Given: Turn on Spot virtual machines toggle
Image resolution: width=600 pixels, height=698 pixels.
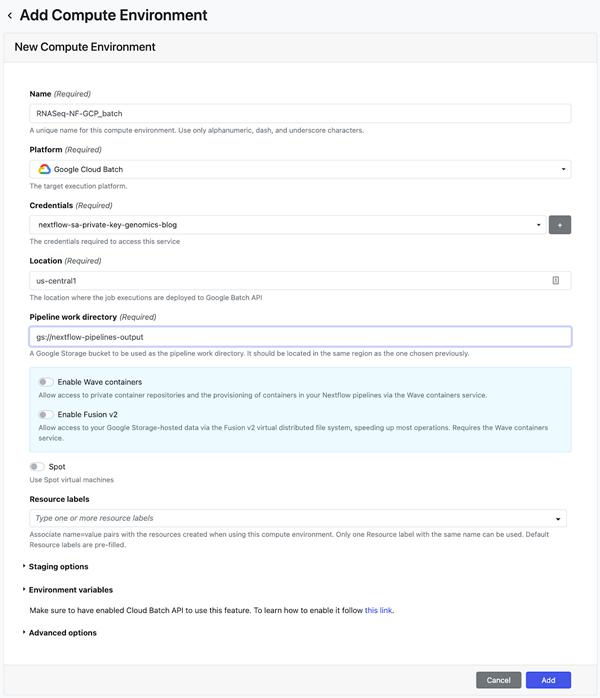Looking at the screenshot, I should click(x=37, y=466).
